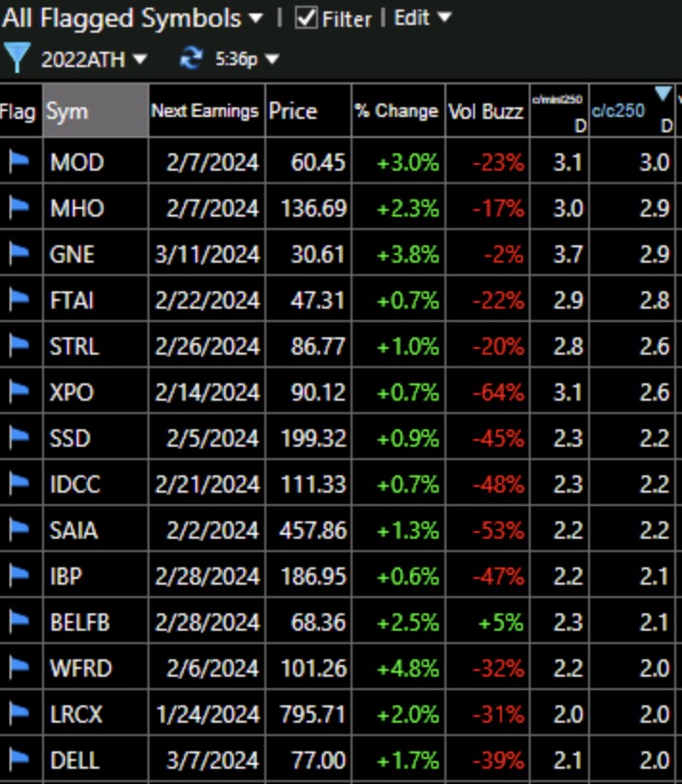
Task: Unflag the LRCX symbol
Action: pyautogui.click(x=19, y=713)
